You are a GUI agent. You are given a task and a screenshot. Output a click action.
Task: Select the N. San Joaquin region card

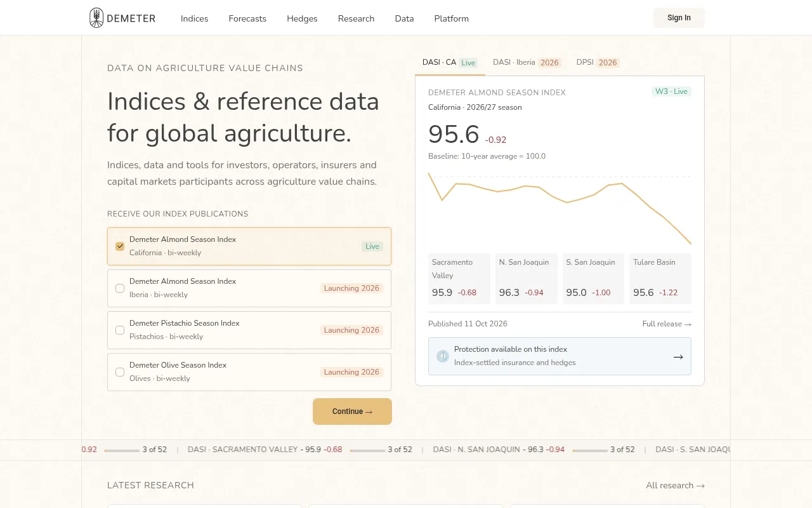click(527, 279)
